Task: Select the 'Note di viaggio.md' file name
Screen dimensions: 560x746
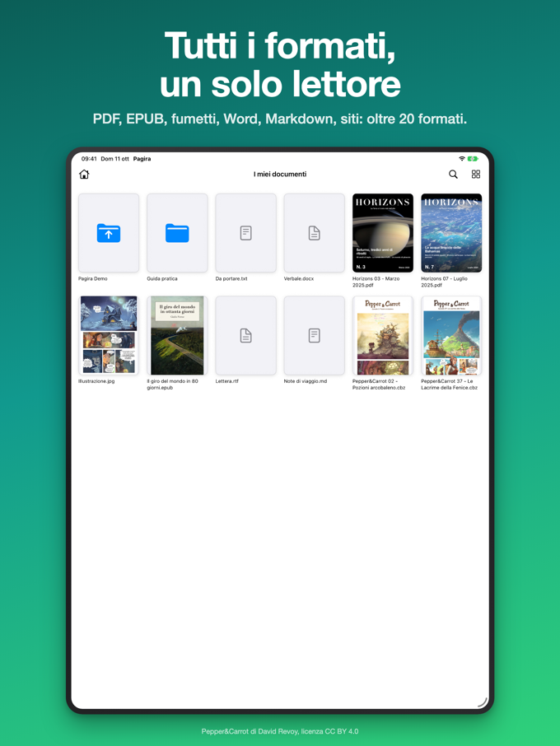Action: pyautogui.click(x=305, y=381)
